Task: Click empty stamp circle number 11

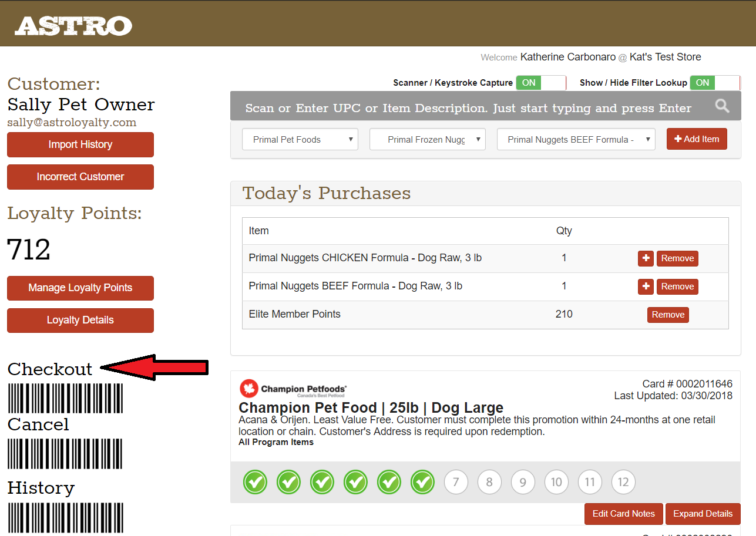Action: coord(590,482)
